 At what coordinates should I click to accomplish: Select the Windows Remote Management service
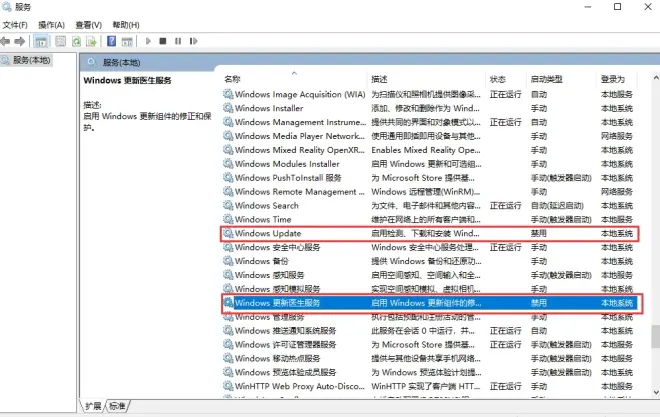[x=299, y=191]
